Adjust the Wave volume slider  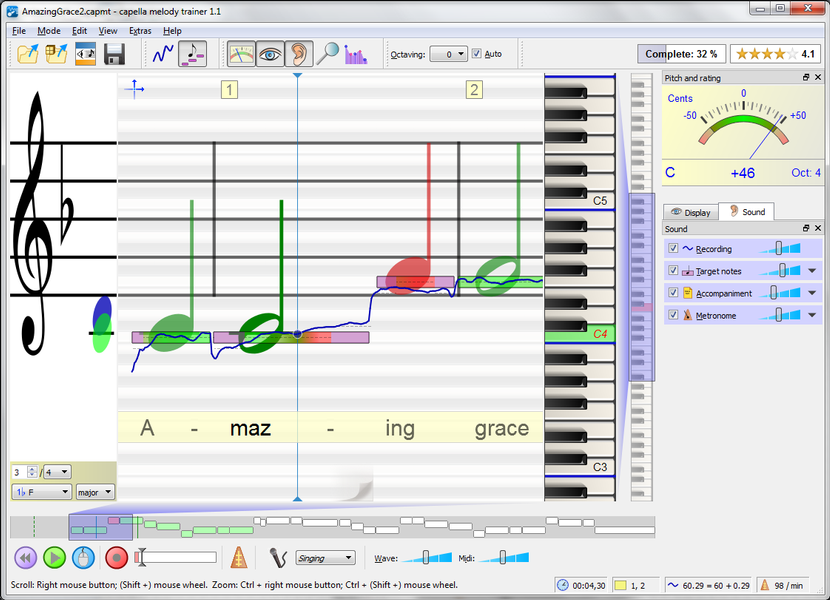[427, 558]
